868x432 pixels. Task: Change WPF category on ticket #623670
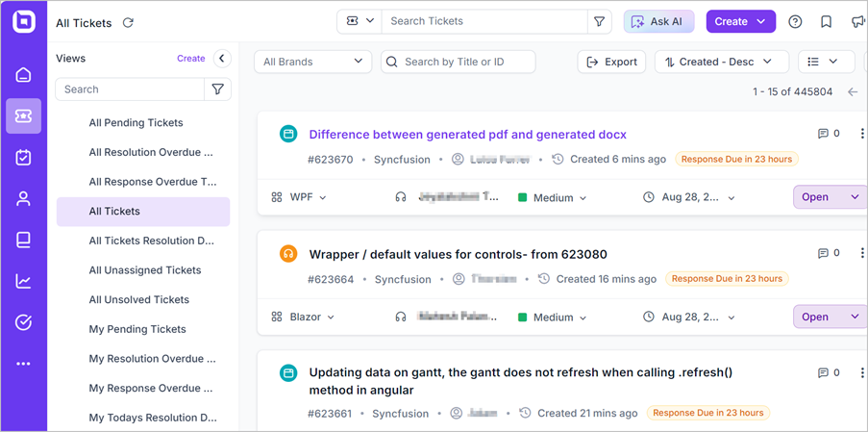pyautogui.click(x=299, y=197)
